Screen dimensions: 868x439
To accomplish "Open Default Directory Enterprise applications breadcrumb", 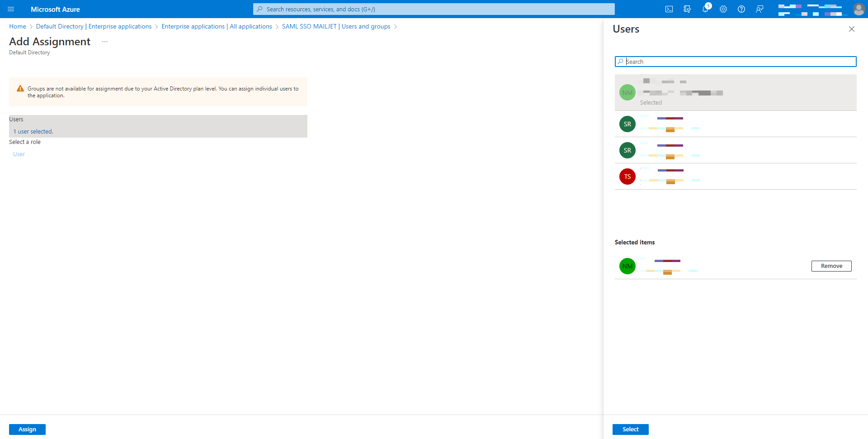I will pyautogui.click(x=94, y=27).
